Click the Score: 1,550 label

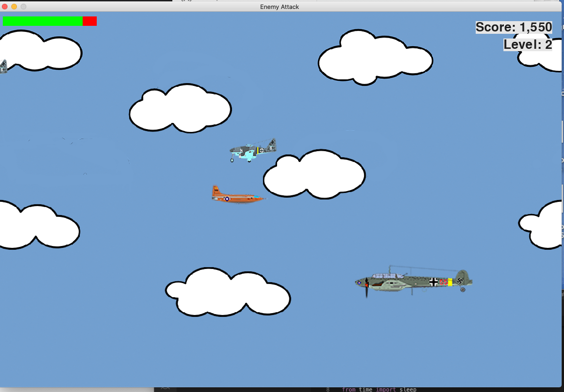point(514,27)
